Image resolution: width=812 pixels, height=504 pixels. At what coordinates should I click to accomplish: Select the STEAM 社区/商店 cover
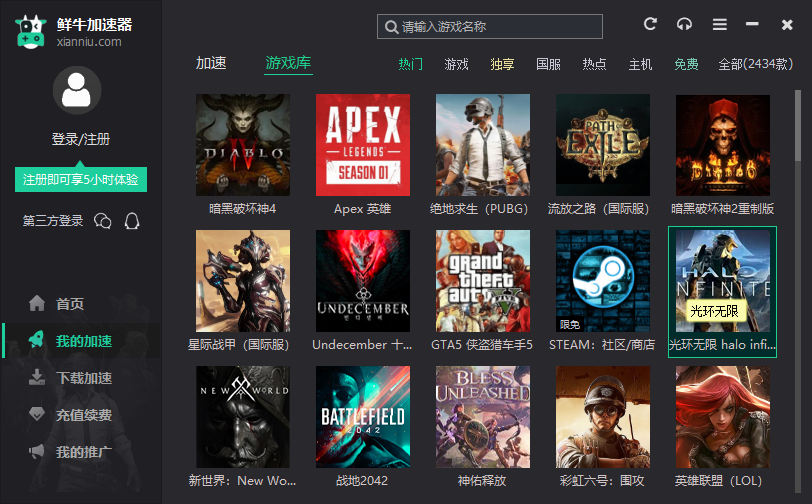click(603, 281)
